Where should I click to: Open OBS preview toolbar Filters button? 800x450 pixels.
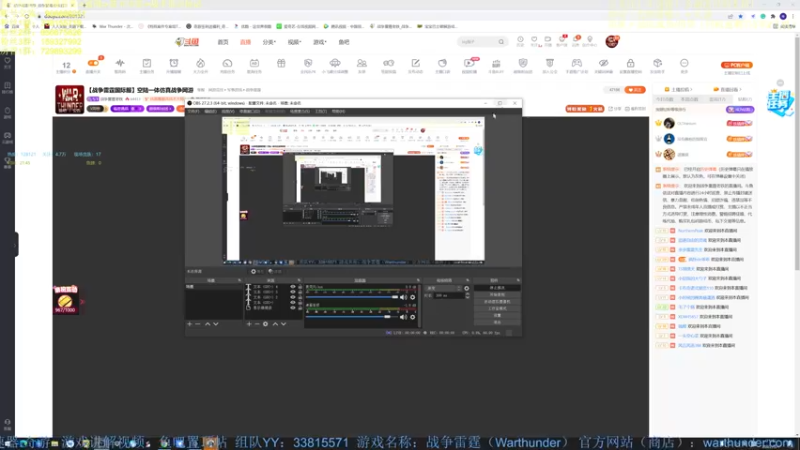click(x=274, y=271)
